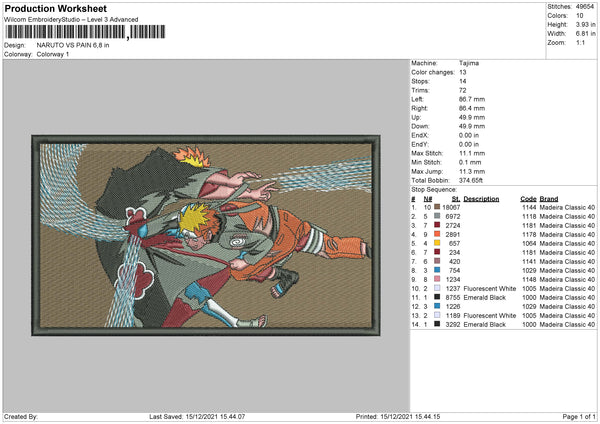This screenshot has width=600, height=424.
Task: Select the 'Colorway 1' value
Action: click(x=53, y=54)
